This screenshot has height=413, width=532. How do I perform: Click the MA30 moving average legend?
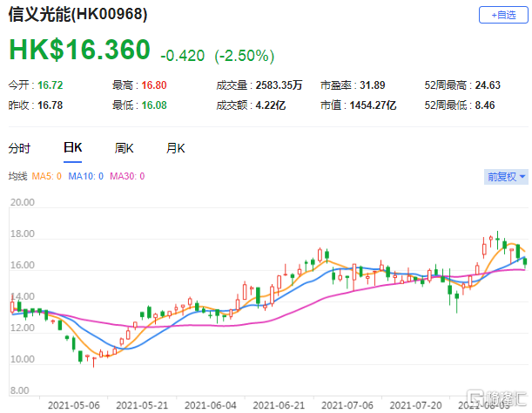click(127, 176)
